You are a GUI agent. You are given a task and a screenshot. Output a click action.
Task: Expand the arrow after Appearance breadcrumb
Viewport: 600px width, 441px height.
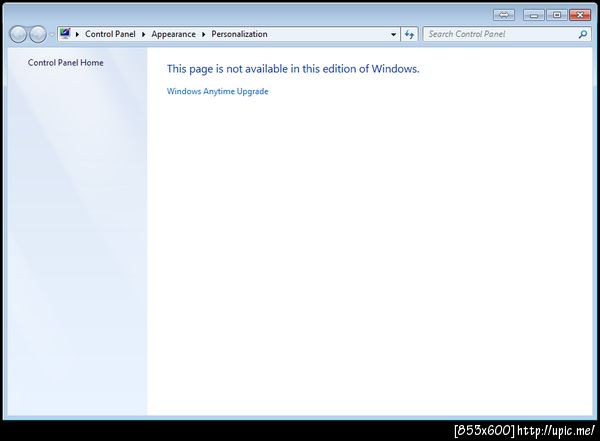pyautogui.click(x=204, y=34)
